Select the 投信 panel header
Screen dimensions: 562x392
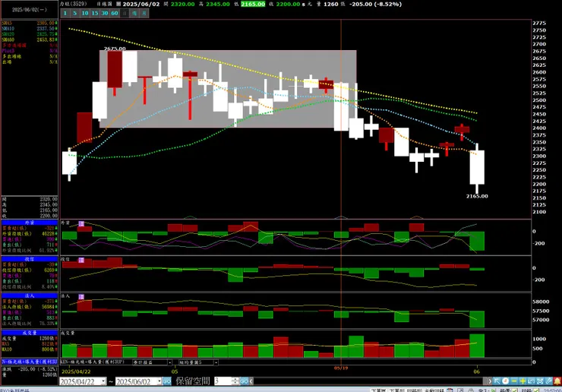tap(30, 259)
